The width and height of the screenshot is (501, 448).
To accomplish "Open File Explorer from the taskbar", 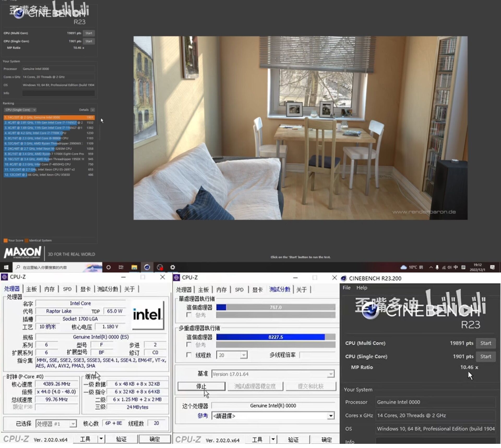I will point(134,267).
